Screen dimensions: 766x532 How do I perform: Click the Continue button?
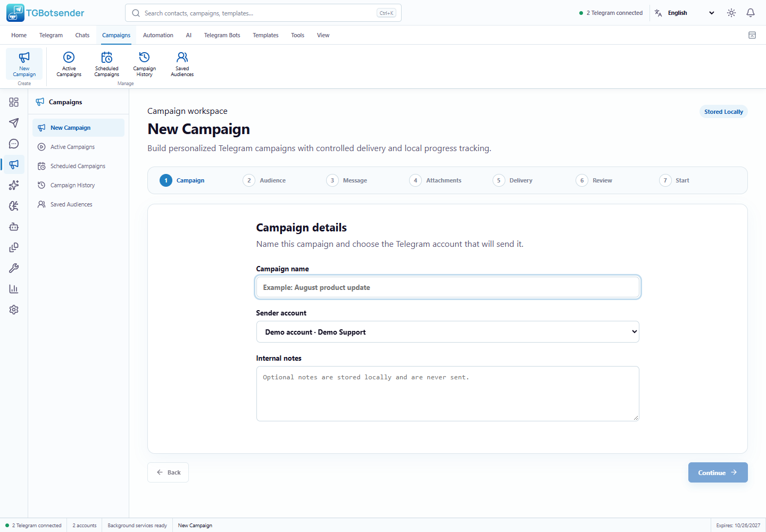click(718, 472)
